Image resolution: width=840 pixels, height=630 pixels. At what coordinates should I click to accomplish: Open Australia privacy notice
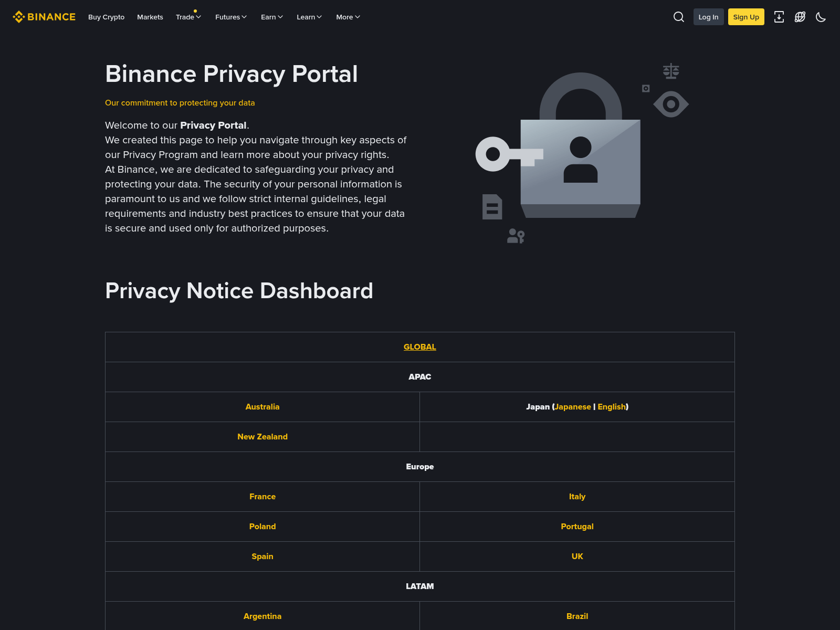tap(262, 407)
